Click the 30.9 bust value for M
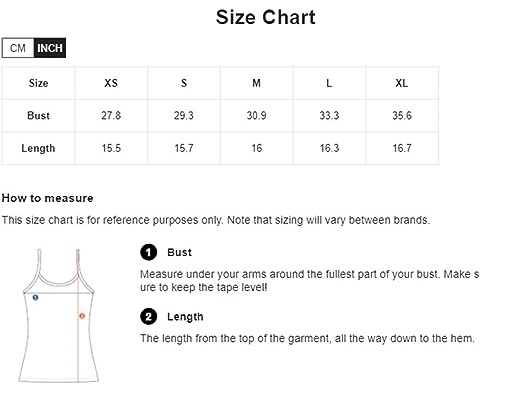Screen dimensions: 522x396 256,116
